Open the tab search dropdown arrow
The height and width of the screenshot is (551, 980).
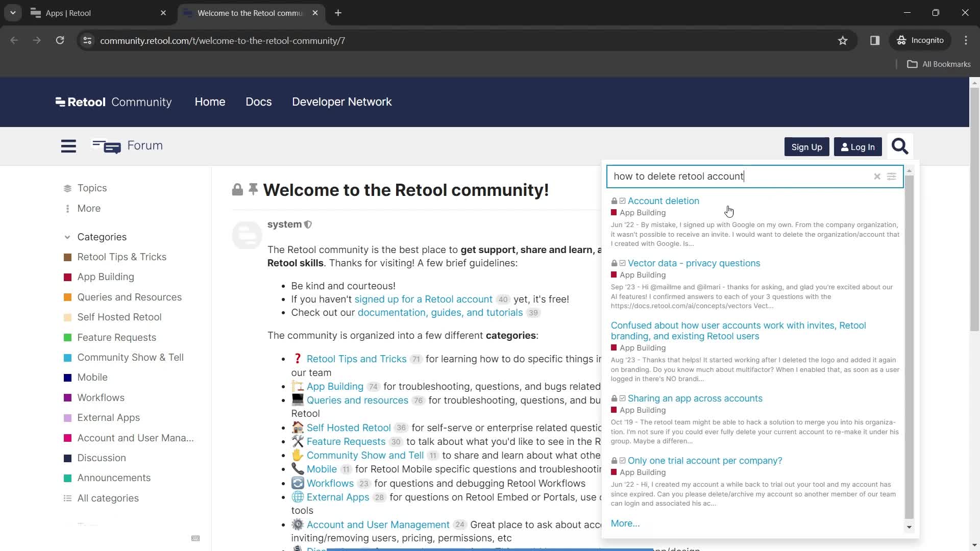tap(13, 13)
